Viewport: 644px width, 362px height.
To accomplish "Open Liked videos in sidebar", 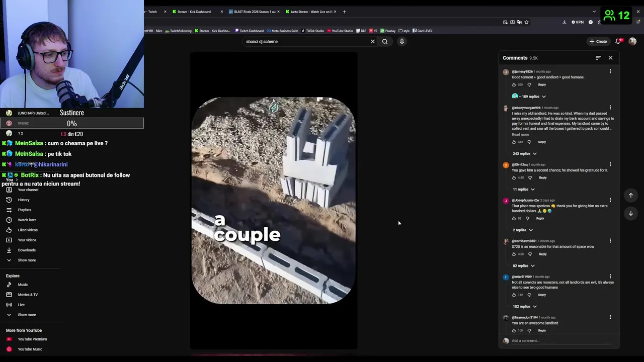I will [28, 230].
